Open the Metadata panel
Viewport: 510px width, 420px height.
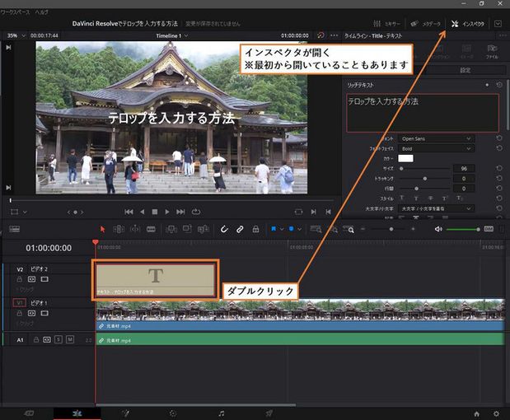425,24
